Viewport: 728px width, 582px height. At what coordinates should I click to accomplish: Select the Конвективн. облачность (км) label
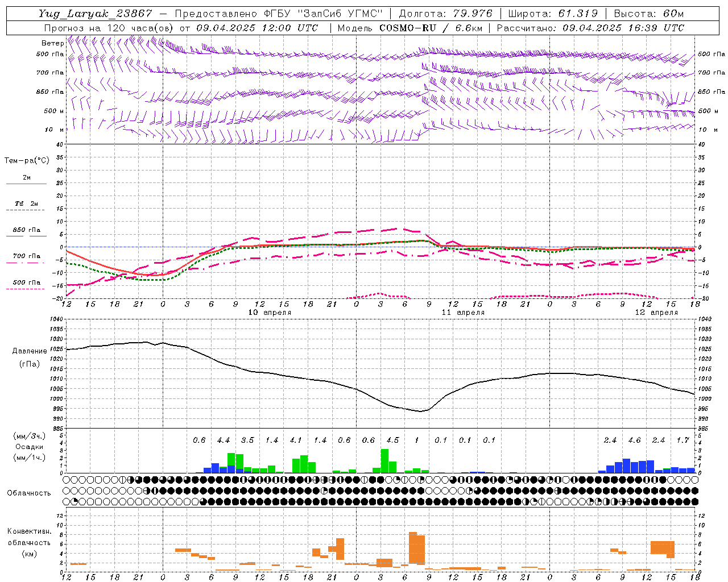click(x=29, y=543)
